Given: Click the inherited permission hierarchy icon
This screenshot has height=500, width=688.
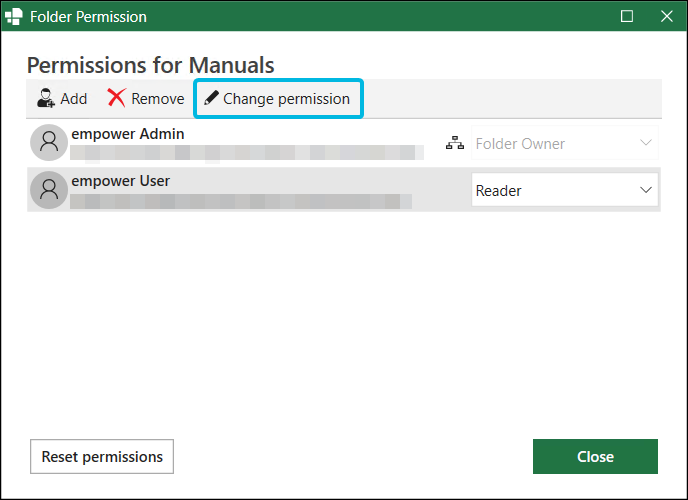Looking at the screenshot, I should coord(455,143).
